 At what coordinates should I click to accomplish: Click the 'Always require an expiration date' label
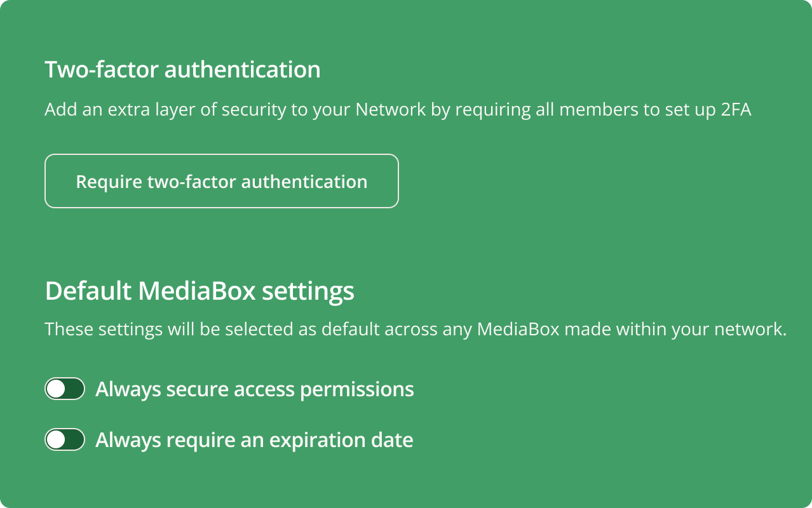point(254,439)
